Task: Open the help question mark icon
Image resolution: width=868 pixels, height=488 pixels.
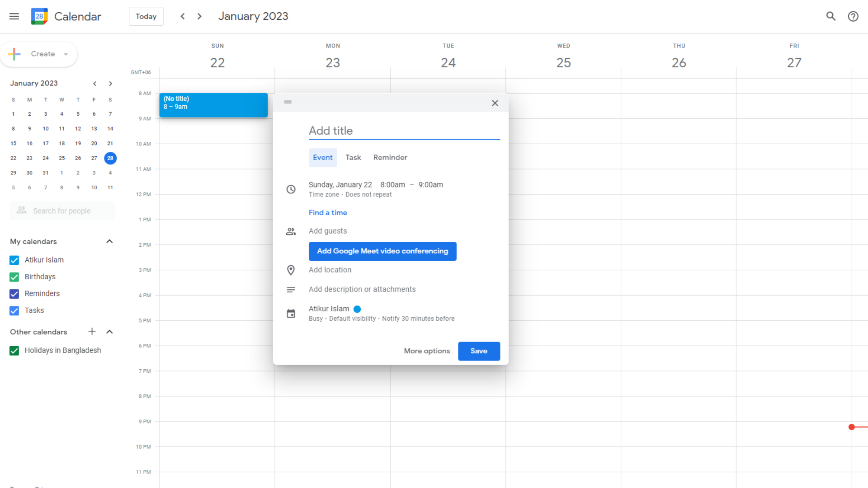Action: tap(853, 16)
